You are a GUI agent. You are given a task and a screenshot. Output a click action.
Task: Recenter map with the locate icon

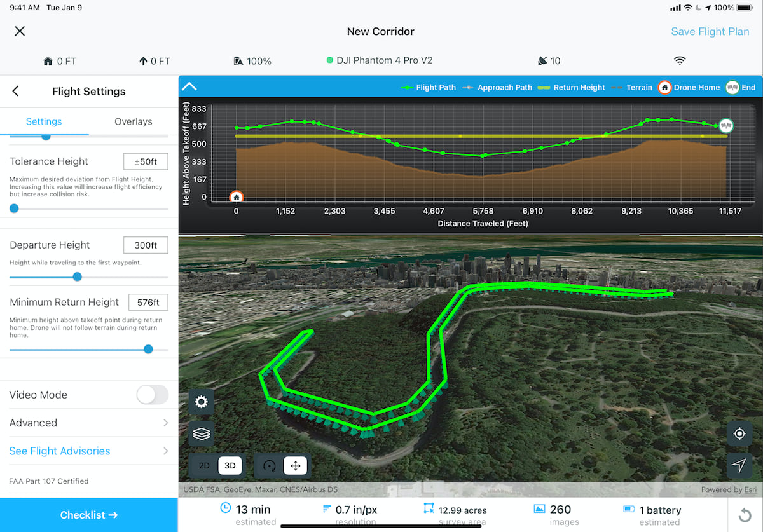pos(739,433)
